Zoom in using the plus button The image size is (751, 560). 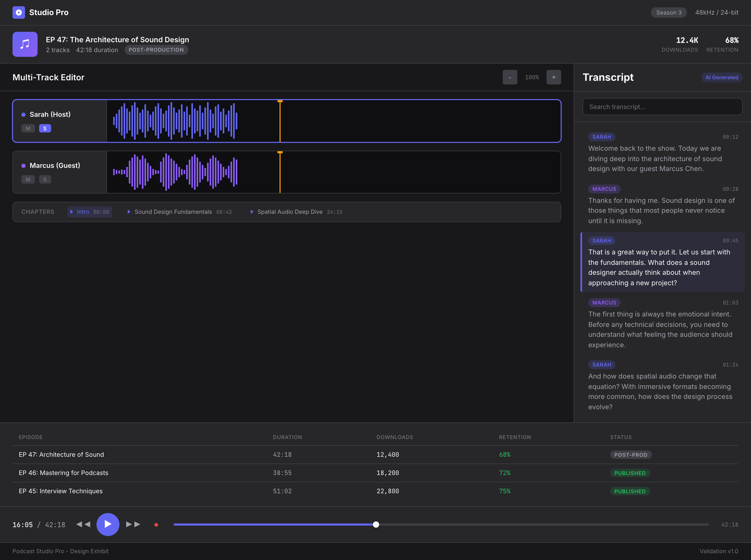pos(554,77)
